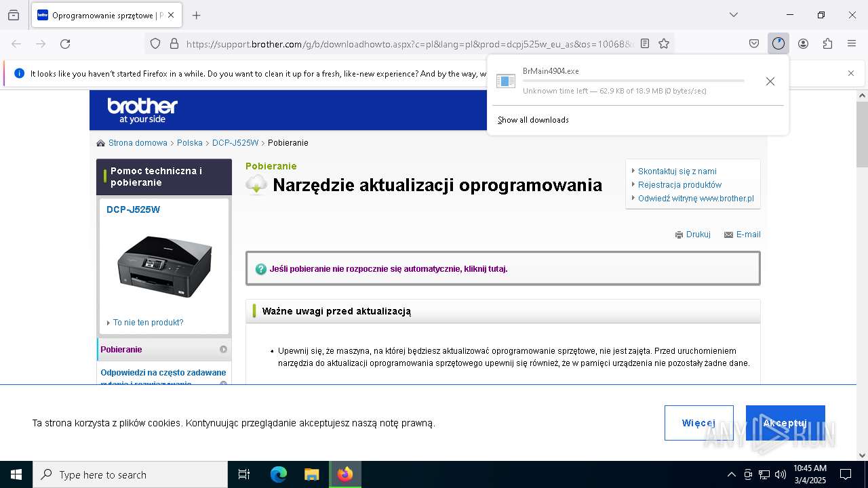The height and width of the screenshot is (488, 868).
Task: Open extensions puzzle icon
Action: [x=827, y=43]
